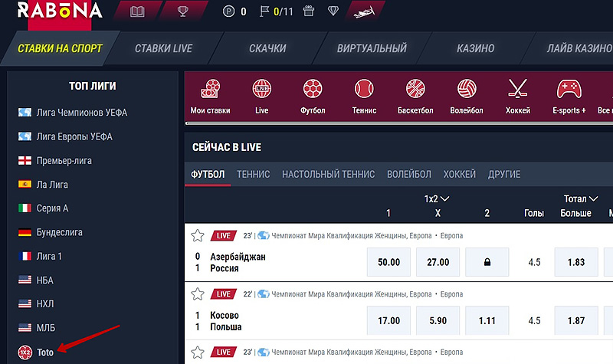Expand the Тотал market dropdown
Image resolution: width=613 pixels, height=364 pixels.
tap(581, 198)
